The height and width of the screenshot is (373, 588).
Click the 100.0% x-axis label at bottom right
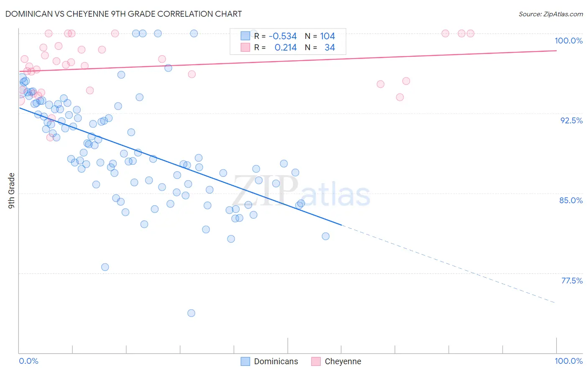[568, 361]
